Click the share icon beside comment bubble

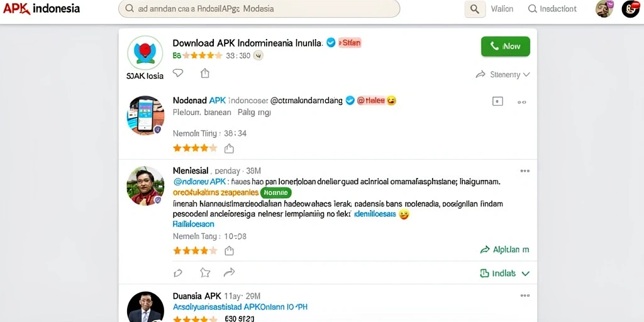point(205,73)
